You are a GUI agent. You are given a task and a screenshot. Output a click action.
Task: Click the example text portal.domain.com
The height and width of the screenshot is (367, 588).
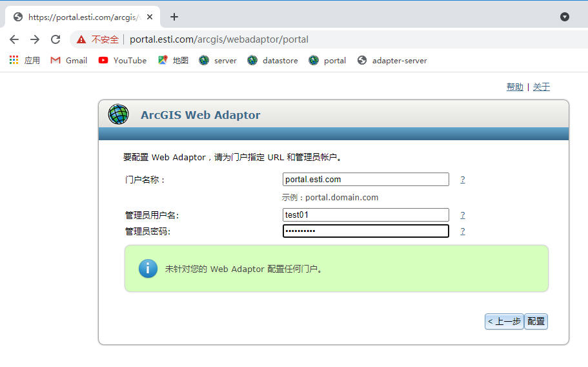click(341, 197)
